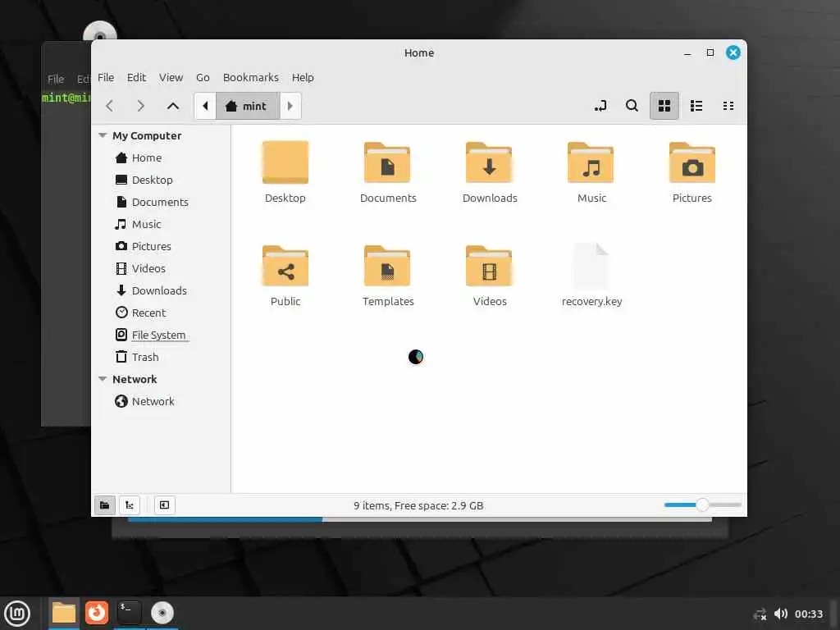Go up to the parent folder
Screen dimensions: 840x630
pos(172,106)
